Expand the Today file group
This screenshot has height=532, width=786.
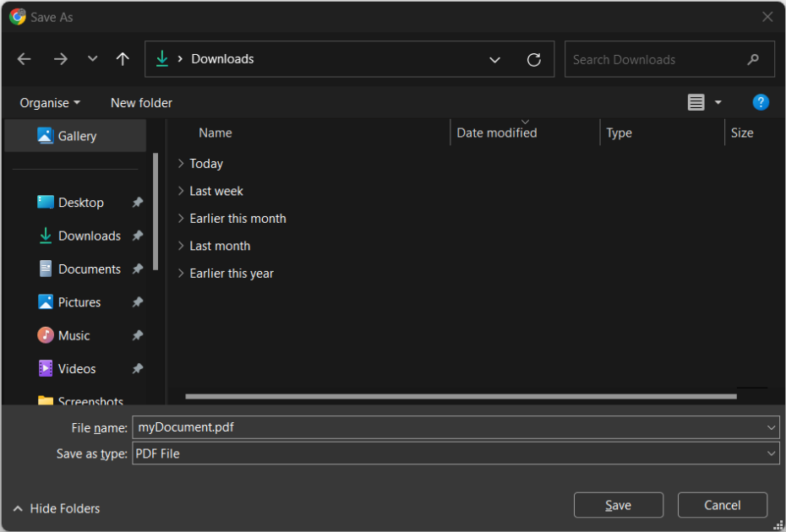(180, 163)
